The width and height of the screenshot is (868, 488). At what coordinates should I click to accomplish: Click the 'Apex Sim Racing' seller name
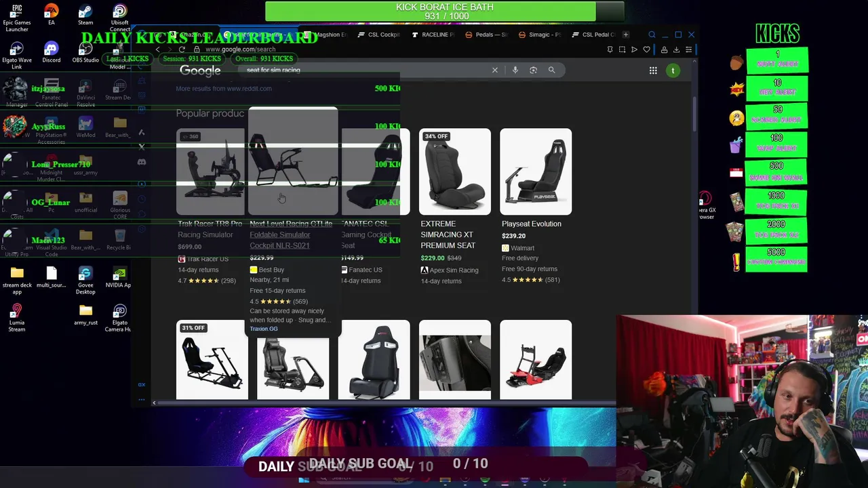click(454, 270)
